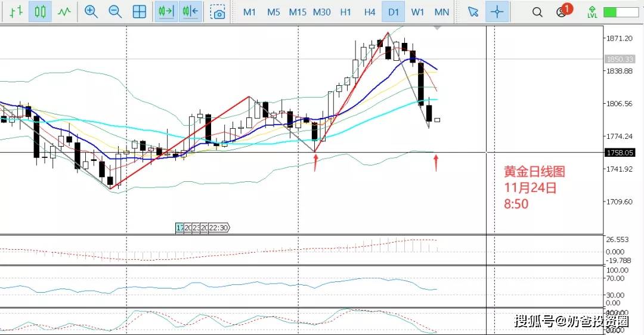Select the MN monthly timeframe
Viewport: 644px width, 335px height.
[x=441, y=13]
